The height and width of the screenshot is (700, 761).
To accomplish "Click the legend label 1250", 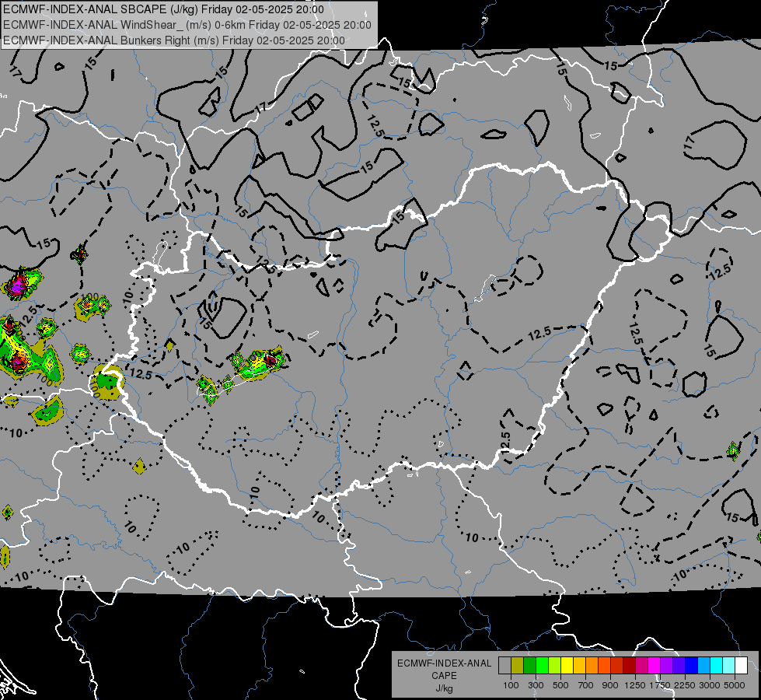I will click(635, 685).
